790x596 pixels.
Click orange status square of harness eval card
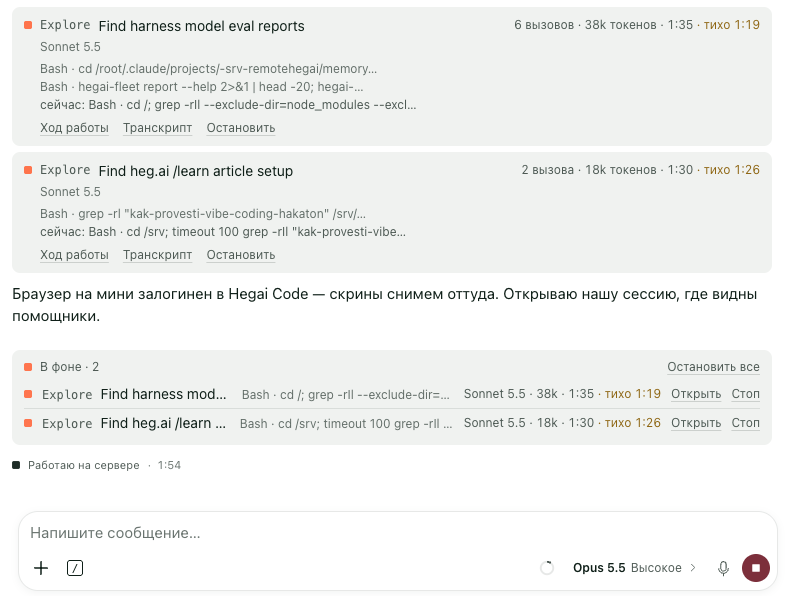click(x=28, y=25)
